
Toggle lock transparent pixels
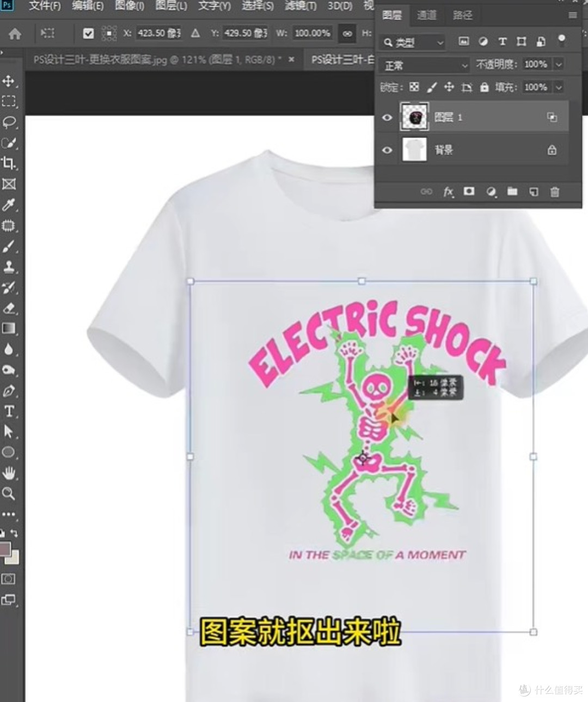(x=414, y=87)
